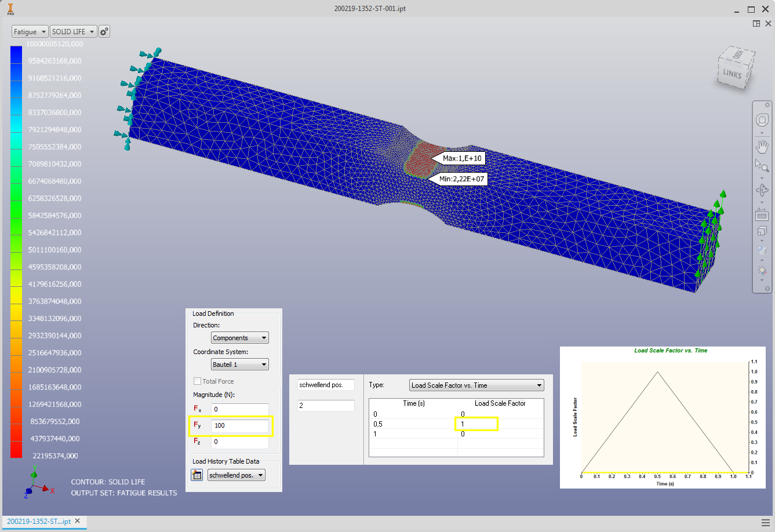Viewport: 775px width, 532px height.
Task: Click the Inventor PRO application icon
Action: point(10,9)
